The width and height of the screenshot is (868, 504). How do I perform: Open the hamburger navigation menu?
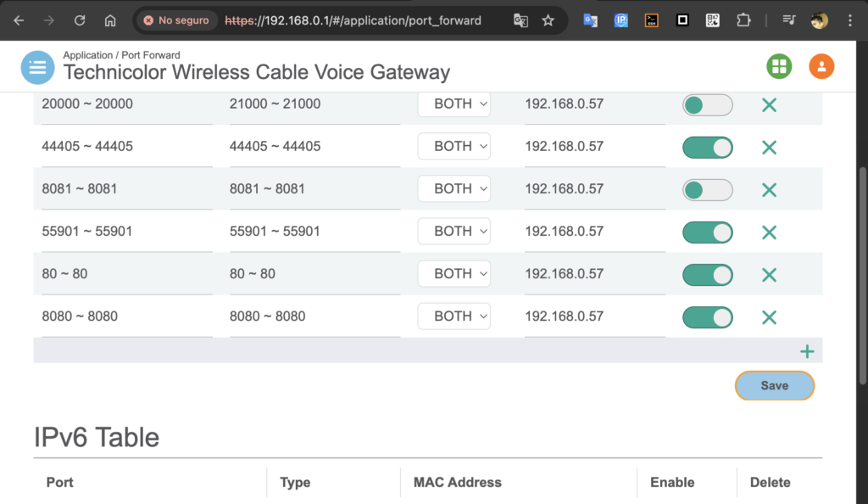click(37, 68)
